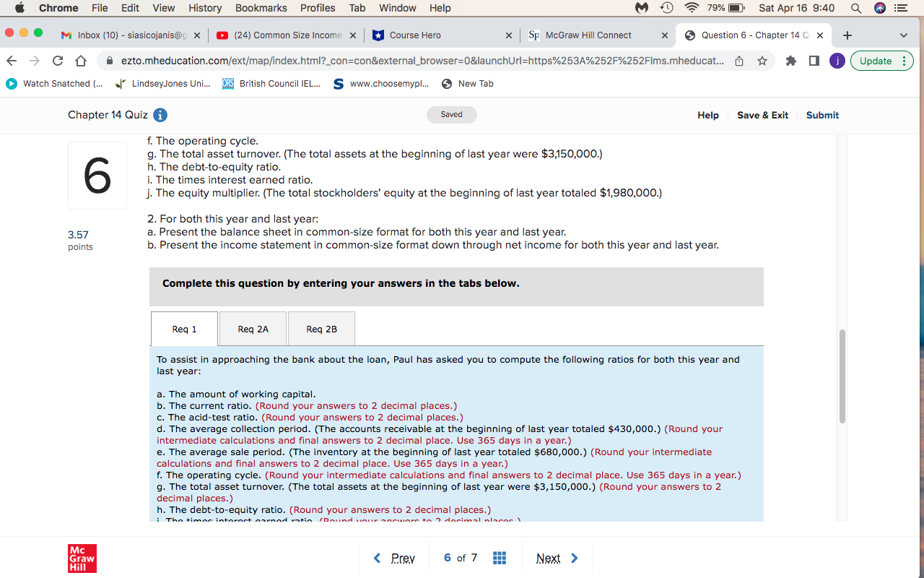Switch to the Req 2A tab
Screen dimensions: 924x578
click(x=252, y=329)
